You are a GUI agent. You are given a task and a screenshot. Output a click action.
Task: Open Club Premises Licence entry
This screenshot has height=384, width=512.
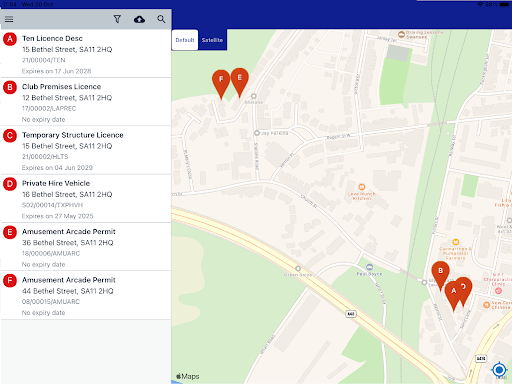[86, 102]
